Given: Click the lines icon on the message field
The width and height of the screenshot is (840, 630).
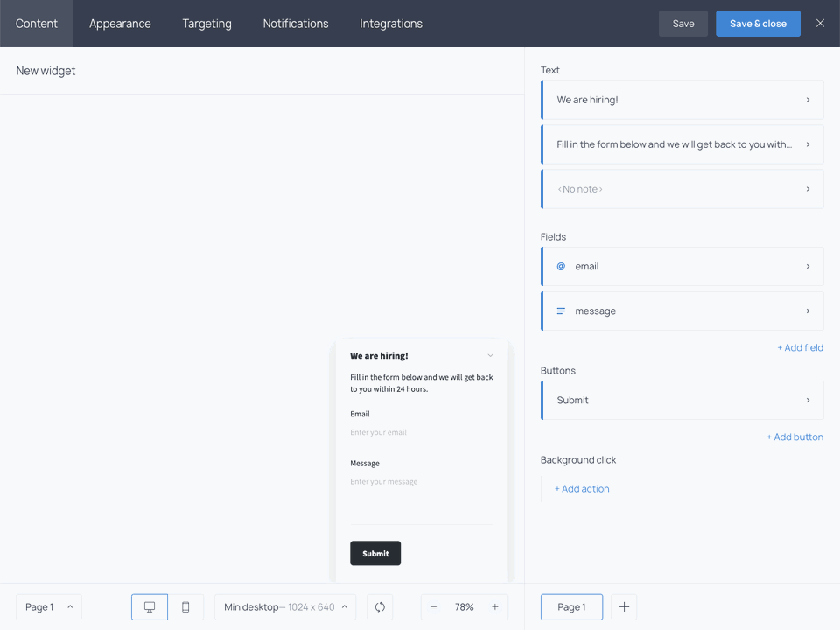Looking at the screenshot, I should click(x=561, y=311).
